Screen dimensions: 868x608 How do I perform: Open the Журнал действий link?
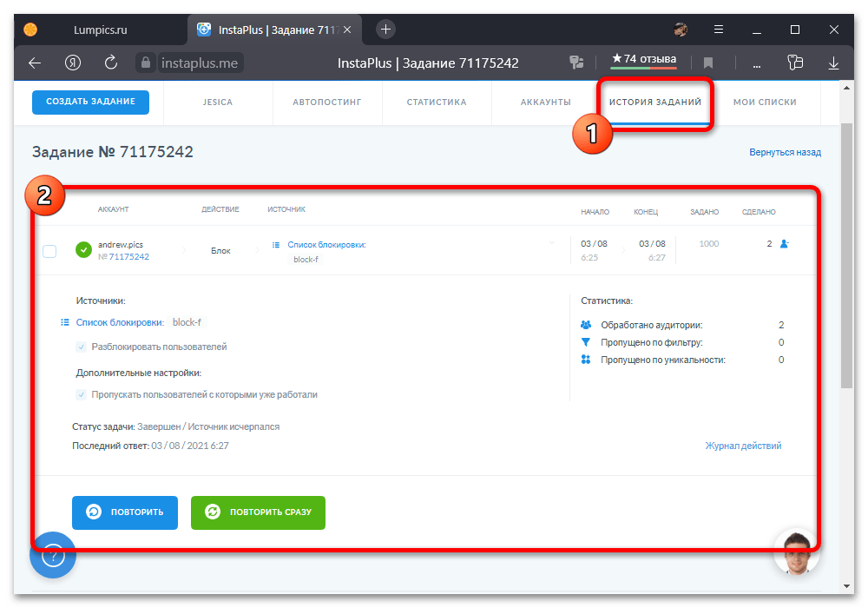[x=743, y=446]
